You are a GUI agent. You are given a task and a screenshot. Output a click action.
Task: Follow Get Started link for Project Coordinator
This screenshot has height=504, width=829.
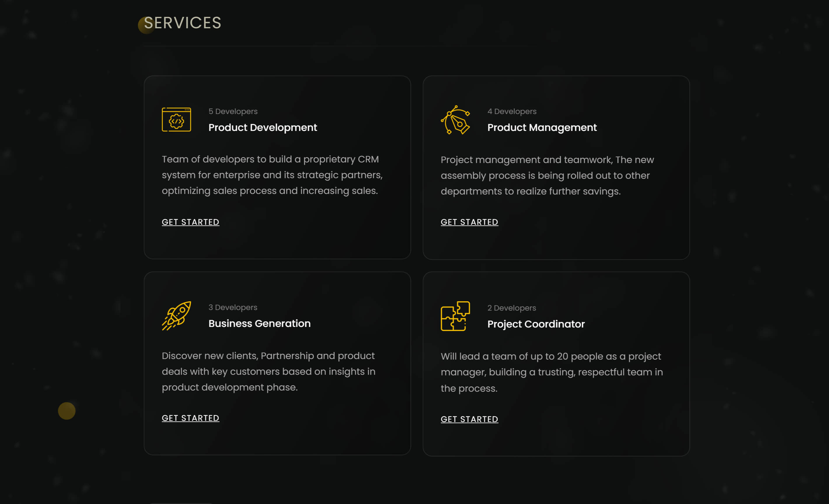(469, 419)
